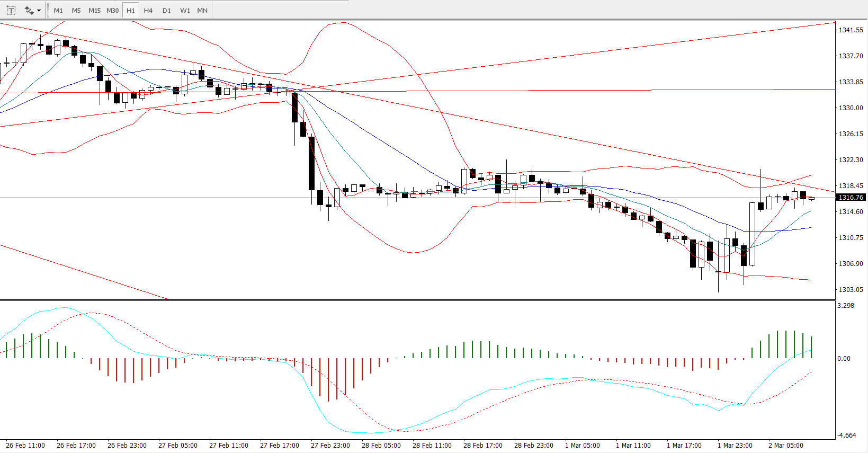Select the text label tool icon
The height and width of the screenshot is (453, 868).
point(11,10)
